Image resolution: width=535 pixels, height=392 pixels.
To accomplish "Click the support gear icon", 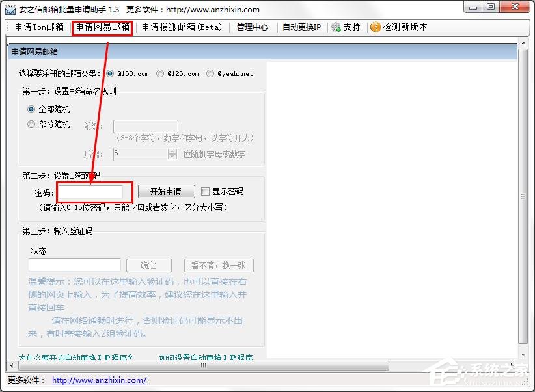I will 336,27.
